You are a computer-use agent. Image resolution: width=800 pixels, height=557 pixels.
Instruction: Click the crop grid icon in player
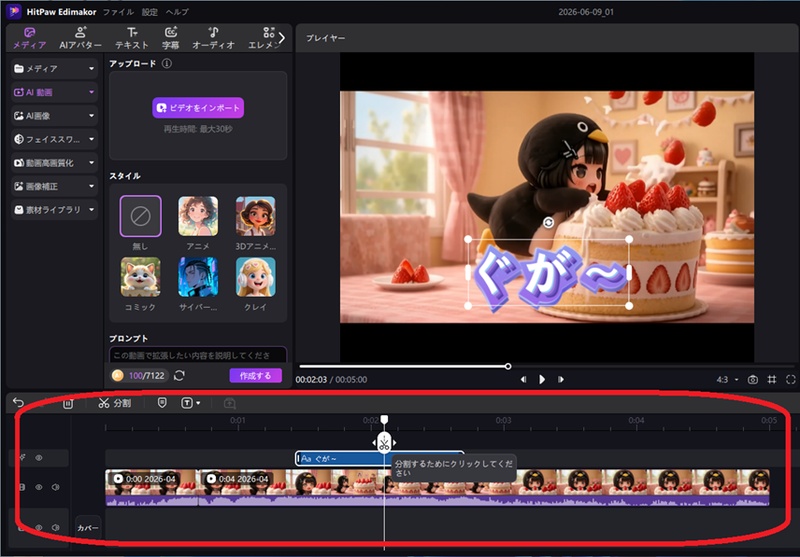tap(772, 379)
